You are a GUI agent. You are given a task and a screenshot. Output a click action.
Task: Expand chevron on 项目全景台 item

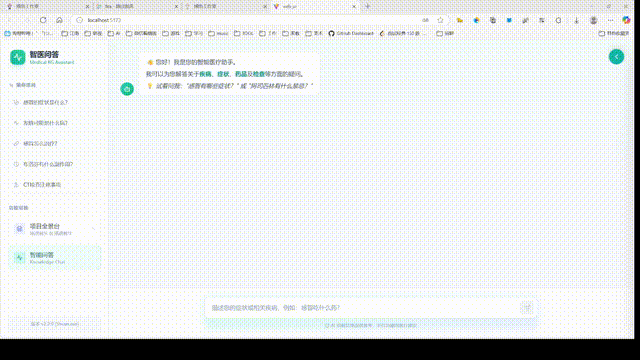(93, 229)
